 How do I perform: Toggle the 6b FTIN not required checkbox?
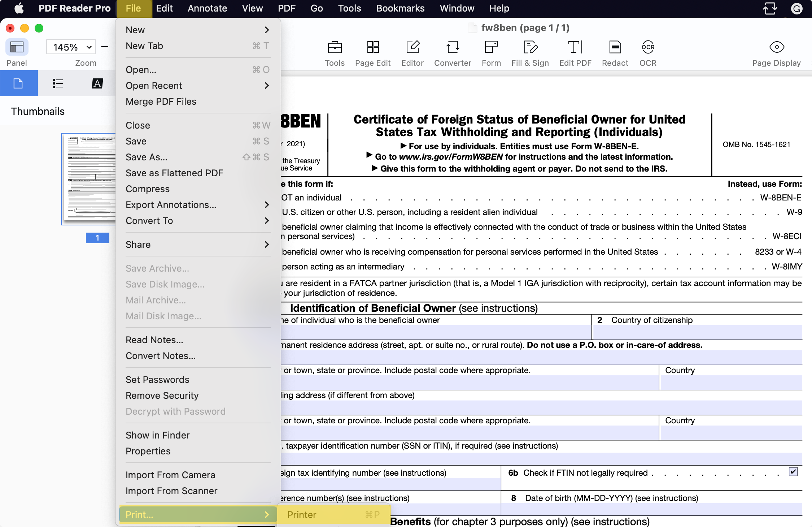[793, 472]
